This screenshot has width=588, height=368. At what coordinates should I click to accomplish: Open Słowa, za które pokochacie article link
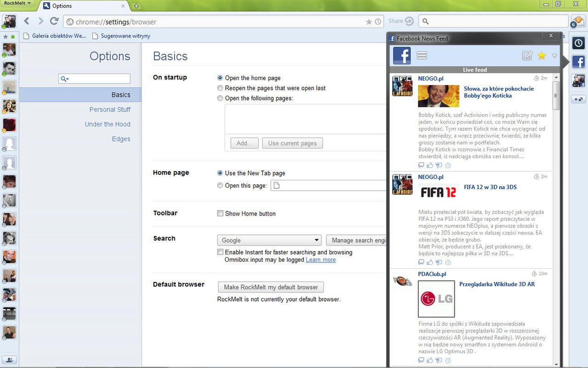coord(499,92)
